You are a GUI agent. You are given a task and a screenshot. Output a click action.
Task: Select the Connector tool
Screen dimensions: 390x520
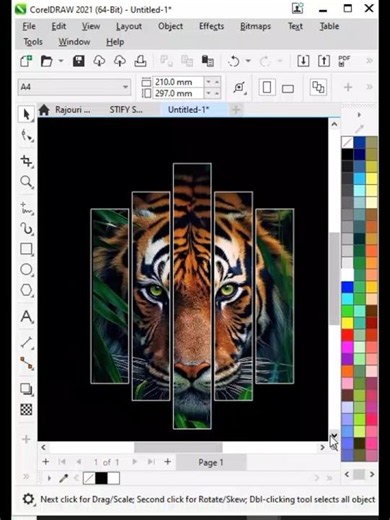pos(27,363)
